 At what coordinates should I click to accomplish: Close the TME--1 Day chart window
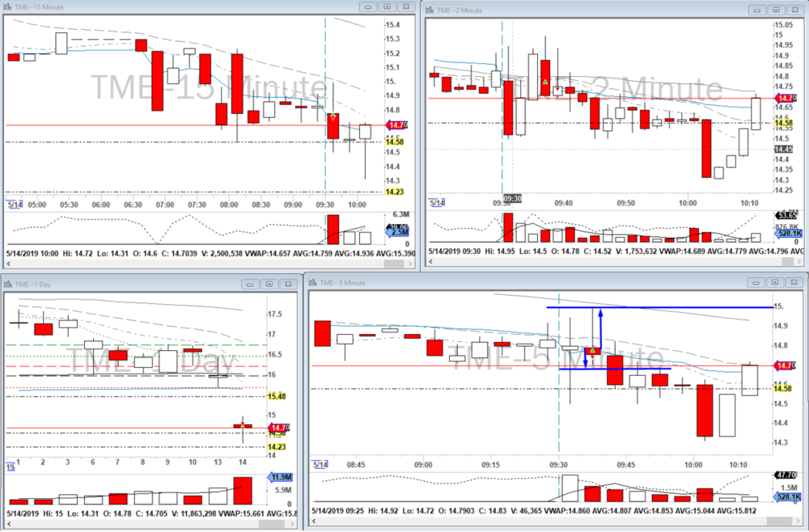[x=287, y=284]
